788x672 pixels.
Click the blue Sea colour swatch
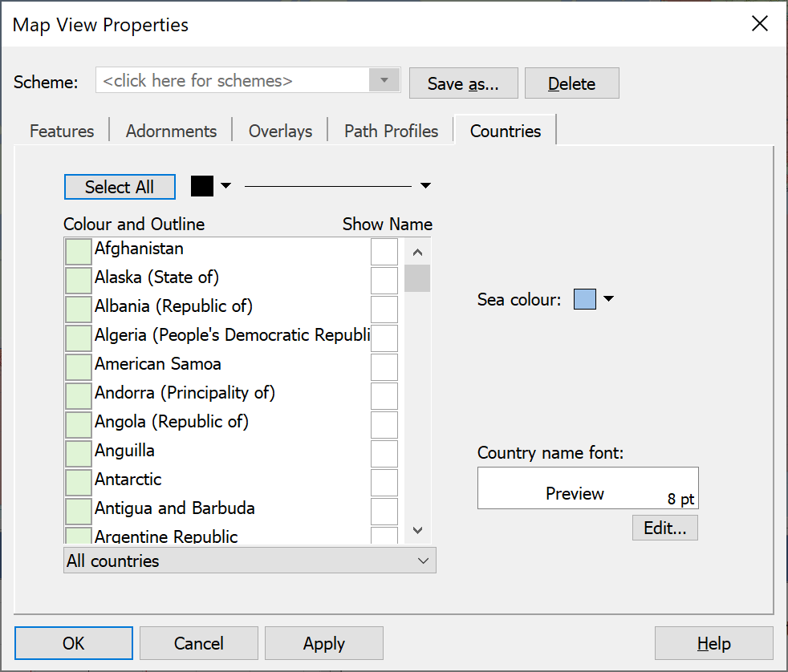click(585, 299)
